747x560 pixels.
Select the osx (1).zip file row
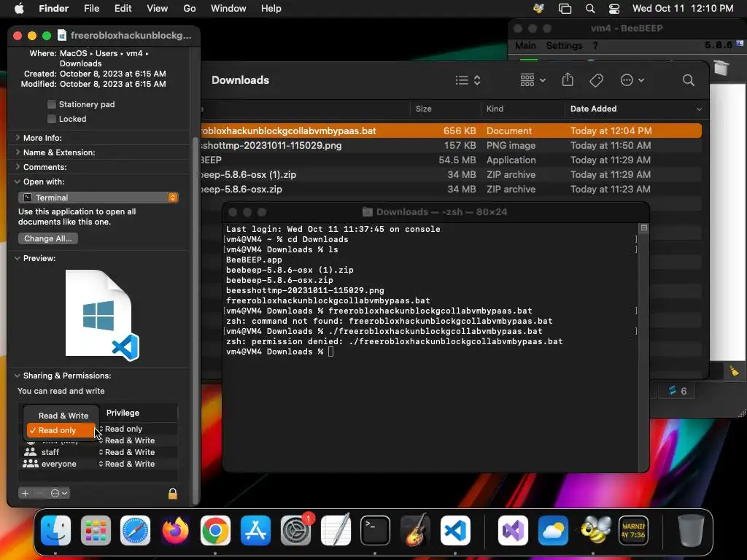point(451,175)
